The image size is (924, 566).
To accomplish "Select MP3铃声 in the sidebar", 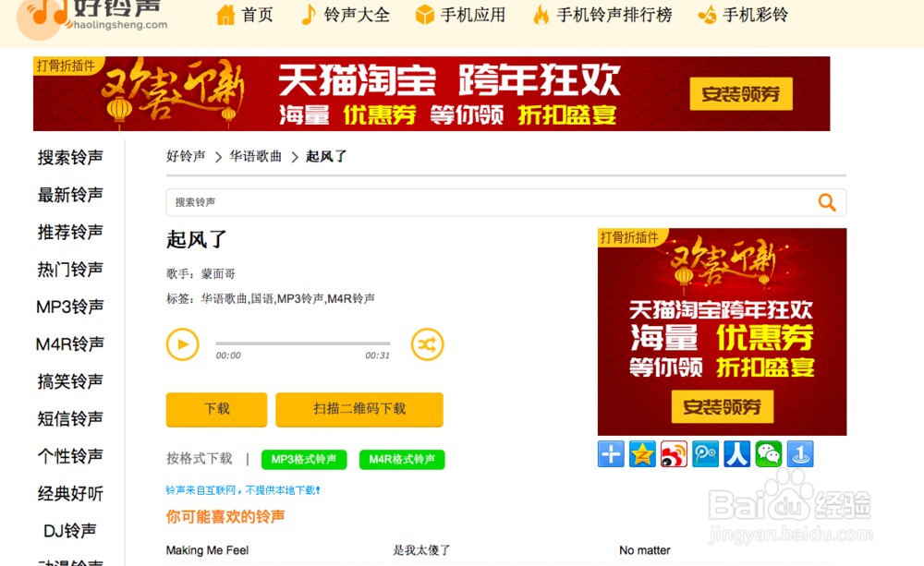I will [70, 307].
